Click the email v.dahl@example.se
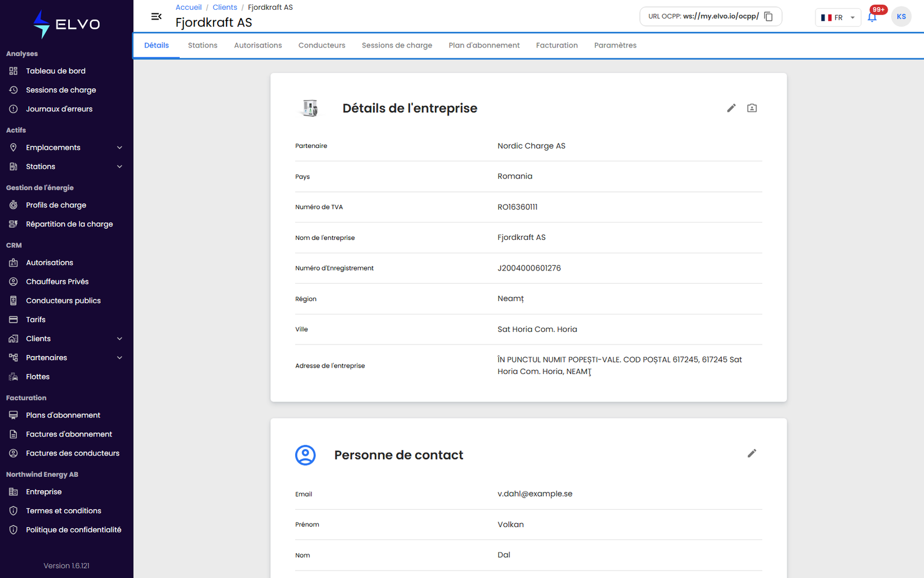Viewport: 924px width, 578px height. pos(535,494)
